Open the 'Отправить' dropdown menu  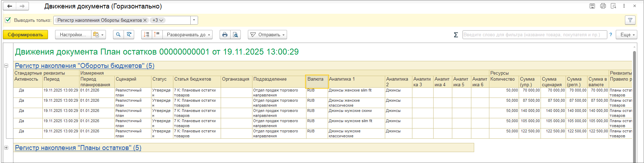[x=267, y=35]
